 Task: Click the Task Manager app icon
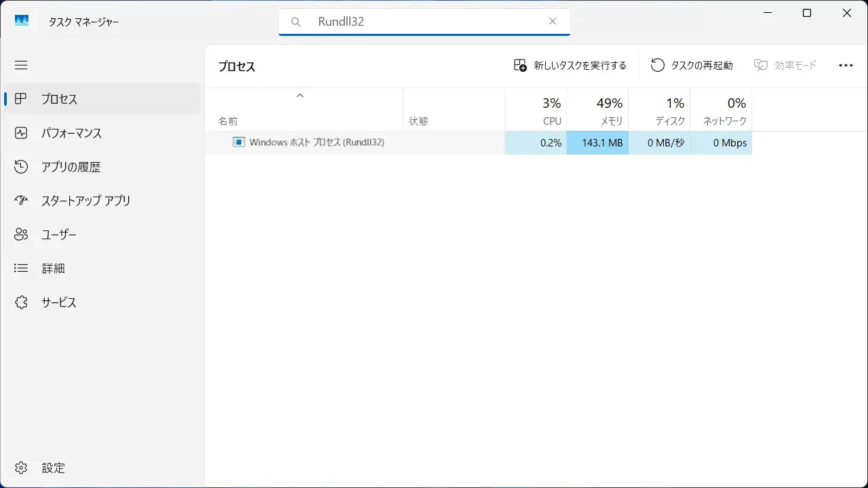(x=22, y=21)
